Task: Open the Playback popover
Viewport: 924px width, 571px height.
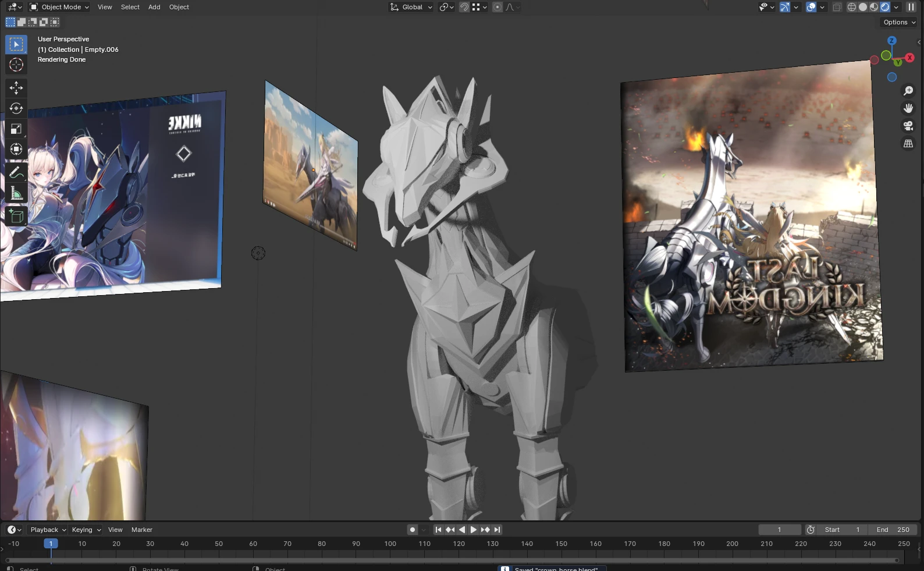Action: [x=48, y=530]
